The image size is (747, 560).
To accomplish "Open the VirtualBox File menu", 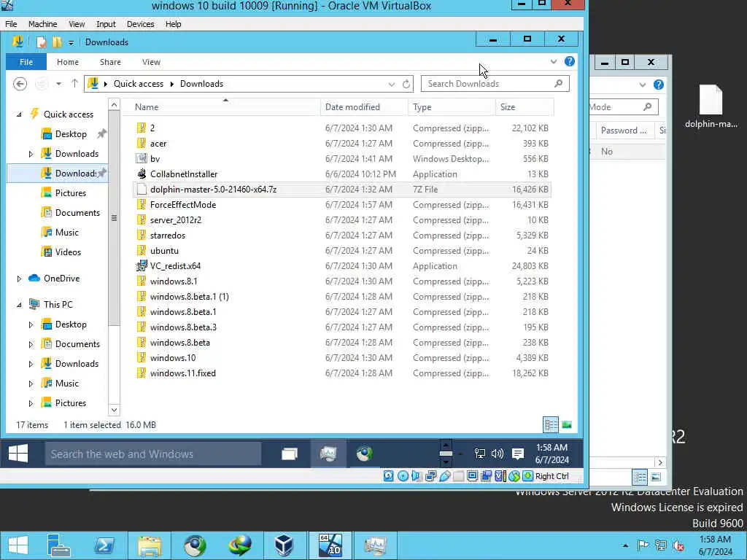I will tap(11, 24).
